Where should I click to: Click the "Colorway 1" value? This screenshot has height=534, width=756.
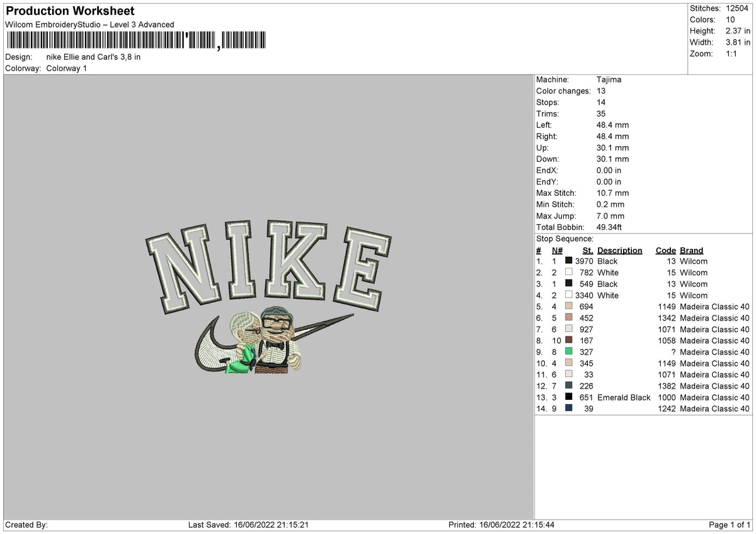67,68
